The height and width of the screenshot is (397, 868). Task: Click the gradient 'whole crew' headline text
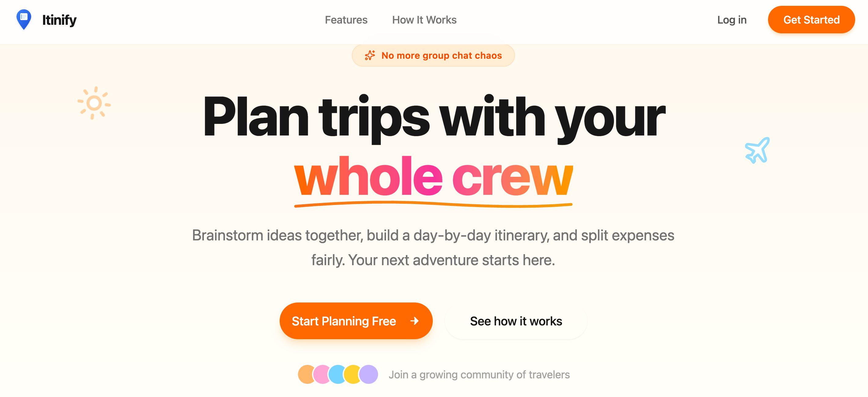(x=433, y=177)
